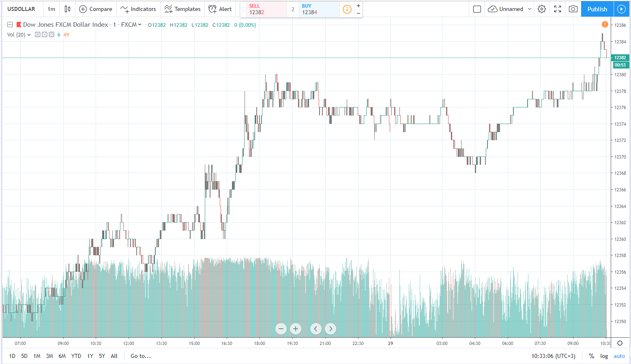Open the Unnamed layout dropdown arrow
The width and height of the screenshot is (631, 364).
click(x=530, y=9)
